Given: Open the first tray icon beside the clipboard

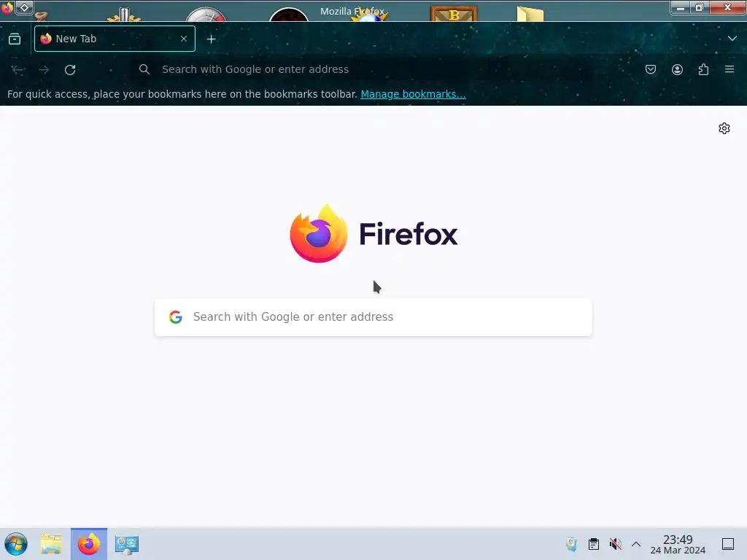Looking at the screenshot, I should (571, 544).
